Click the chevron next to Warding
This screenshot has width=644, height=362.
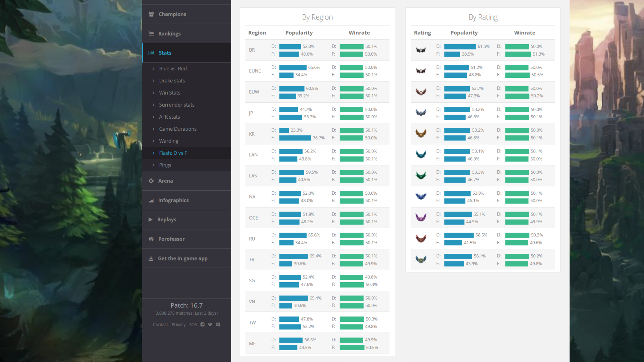click(x=154, y=141)
